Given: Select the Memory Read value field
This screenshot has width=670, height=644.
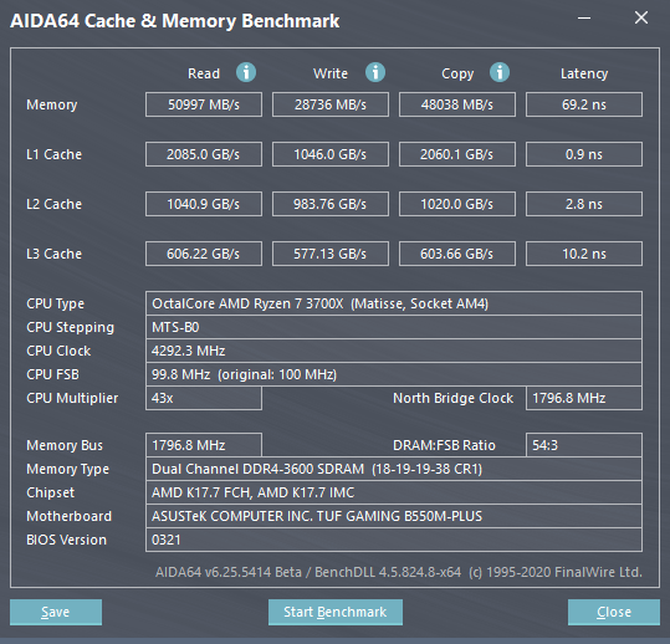Looking at the screenshot, I should (x=204, y=105).
